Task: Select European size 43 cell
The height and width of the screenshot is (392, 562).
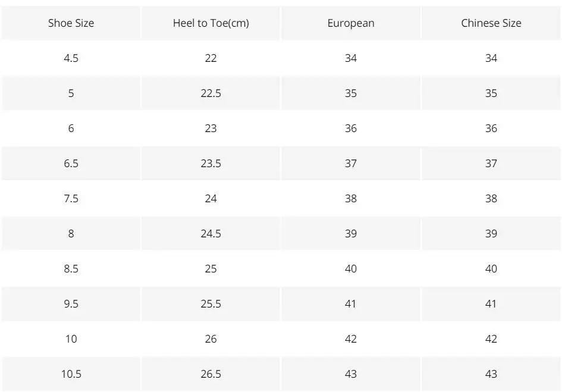Action: pos(351,374)
